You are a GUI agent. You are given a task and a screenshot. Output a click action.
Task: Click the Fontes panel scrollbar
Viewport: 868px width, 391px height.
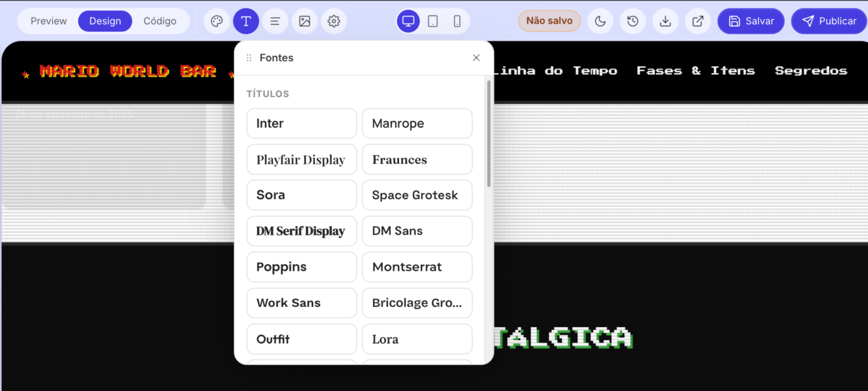[489, 134]
